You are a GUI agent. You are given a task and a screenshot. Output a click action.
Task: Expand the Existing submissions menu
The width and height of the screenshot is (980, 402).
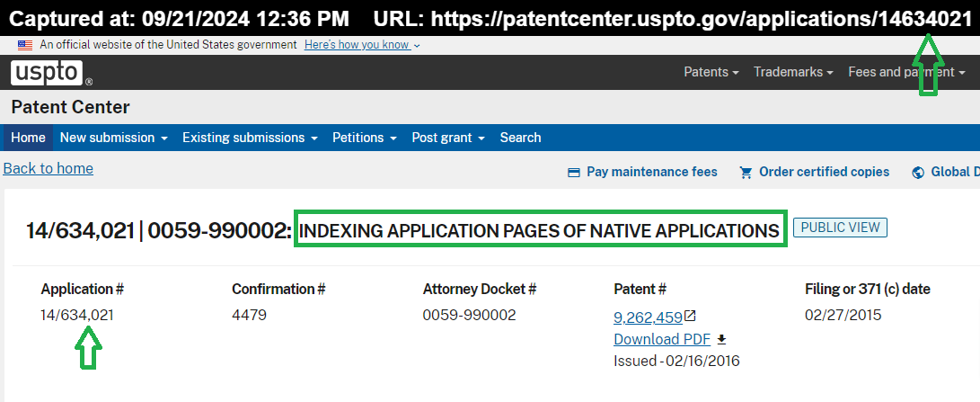pos(250,138)
